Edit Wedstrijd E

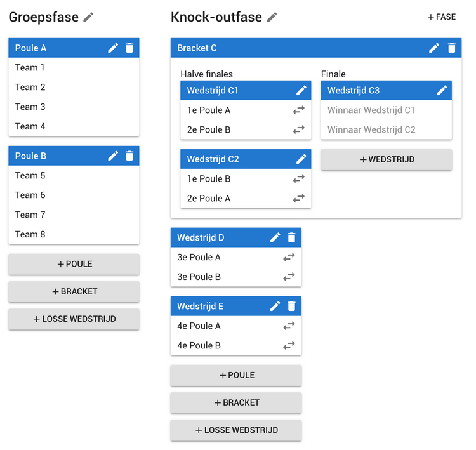[275, 306]
